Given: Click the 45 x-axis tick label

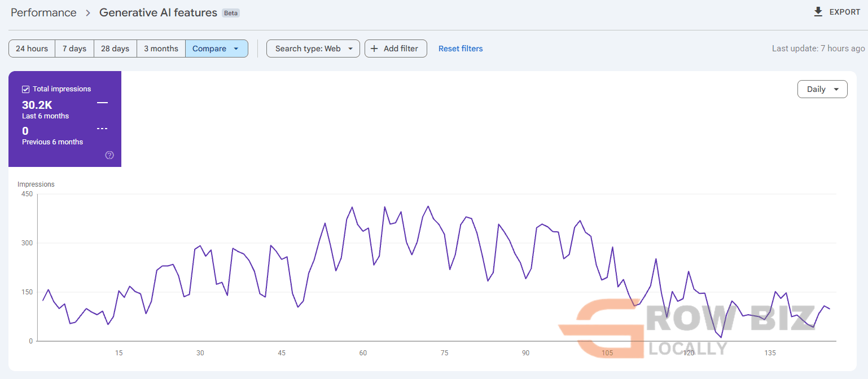Looking at the screenshot, I should 282,353.
